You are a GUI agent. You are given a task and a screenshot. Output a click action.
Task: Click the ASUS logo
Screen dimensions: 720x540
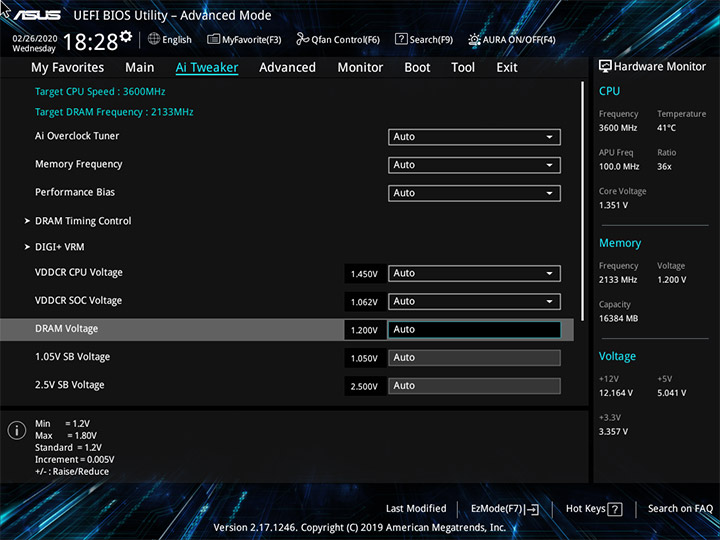(37, 15)
